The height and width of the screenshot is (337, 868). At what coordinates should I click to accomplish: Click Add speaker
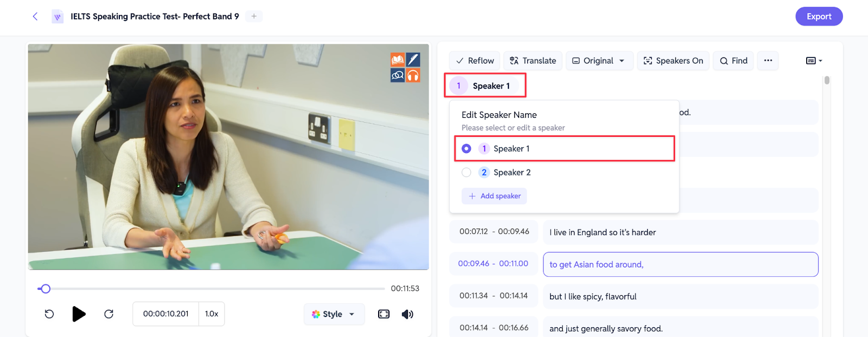494,196
